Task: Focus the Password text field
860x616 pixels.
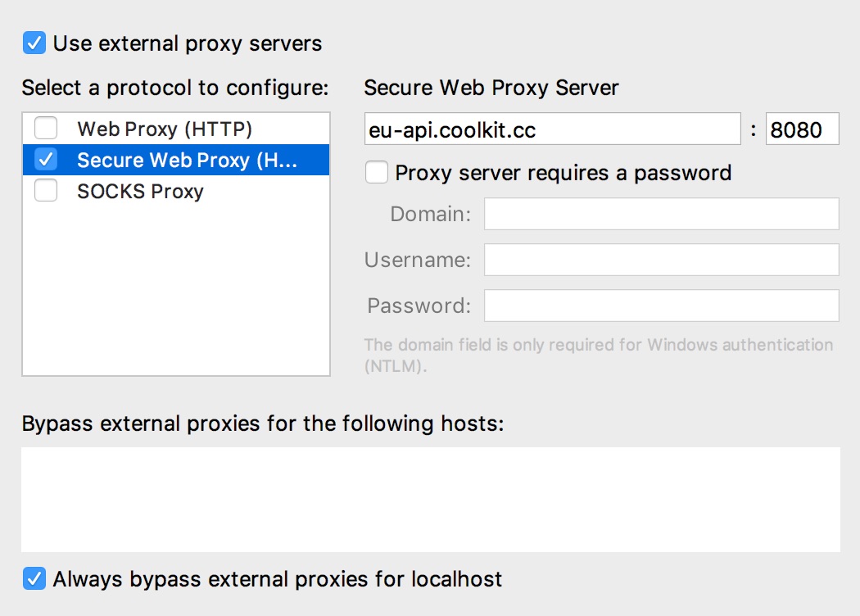Action: (x=661, y=306)
